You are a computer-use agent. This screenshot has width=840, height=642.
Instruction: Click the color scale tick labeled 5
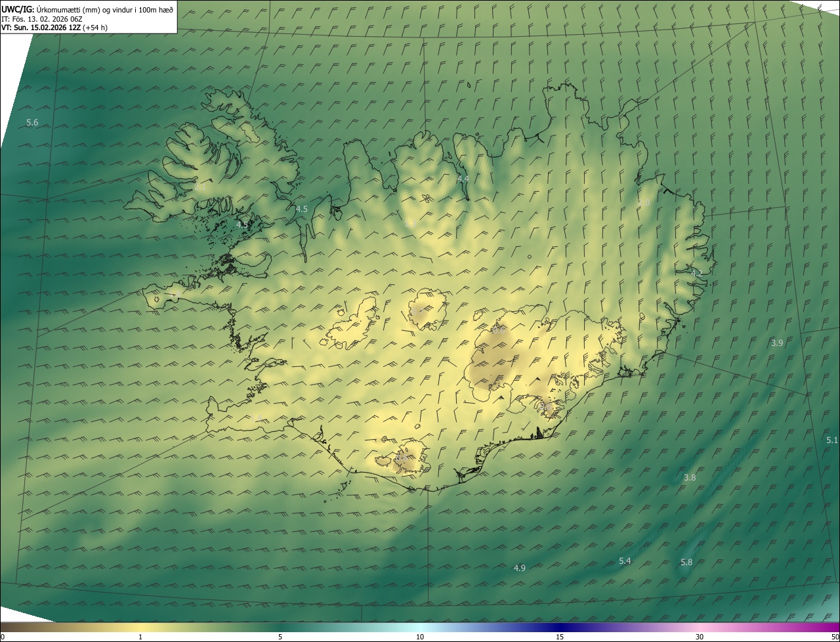[x=280, y=637]
